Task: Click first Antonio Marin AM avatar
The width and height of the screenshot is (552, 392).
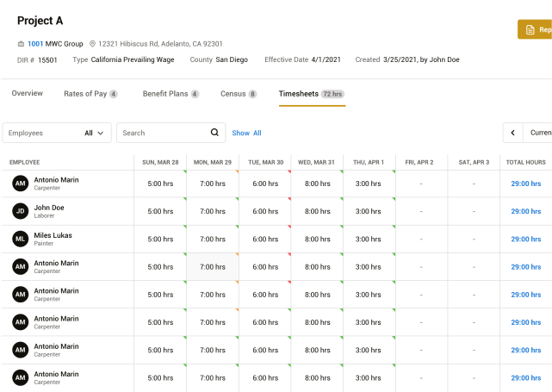Action: pyautogui.click(x=20, y=184)
